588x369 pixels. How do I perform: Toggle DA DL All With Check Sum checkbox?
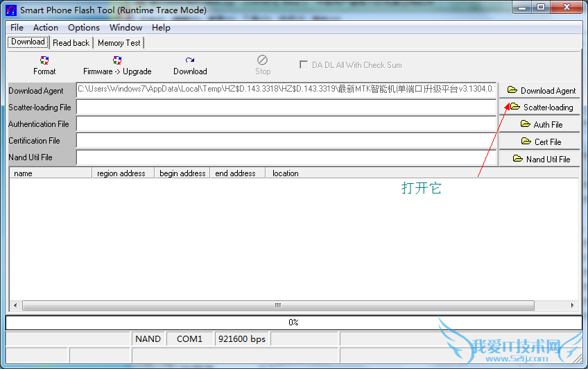[304, 65]
